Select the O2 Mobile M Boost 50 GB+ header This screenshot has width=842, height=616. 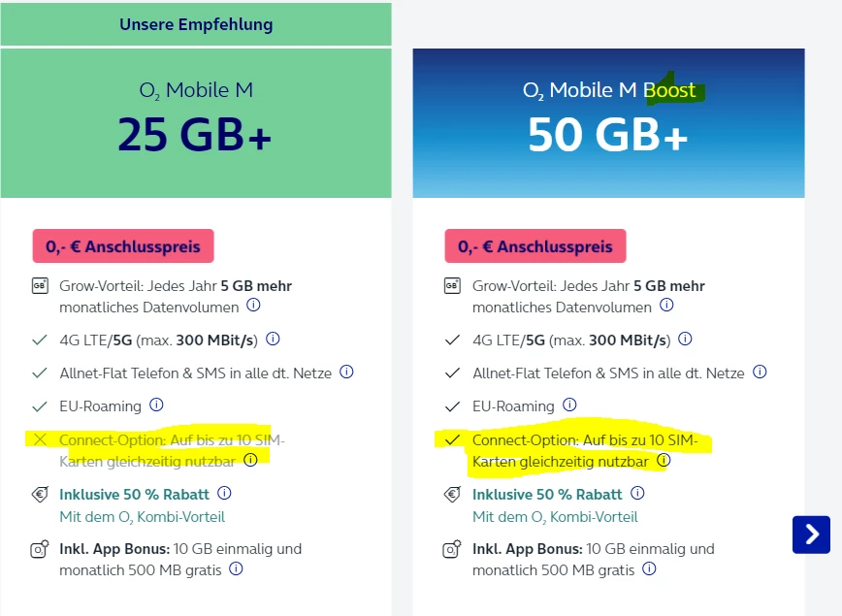click(608, 120)
